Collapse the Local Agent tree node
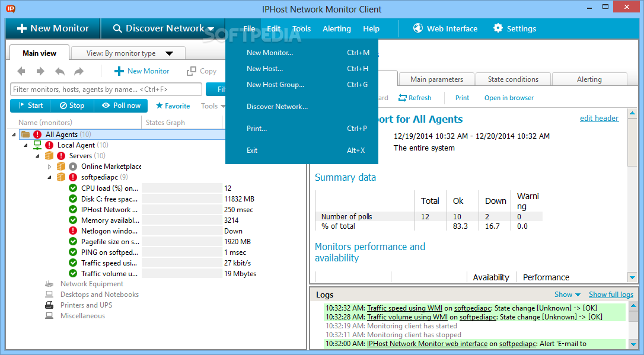 click(26, 145)
